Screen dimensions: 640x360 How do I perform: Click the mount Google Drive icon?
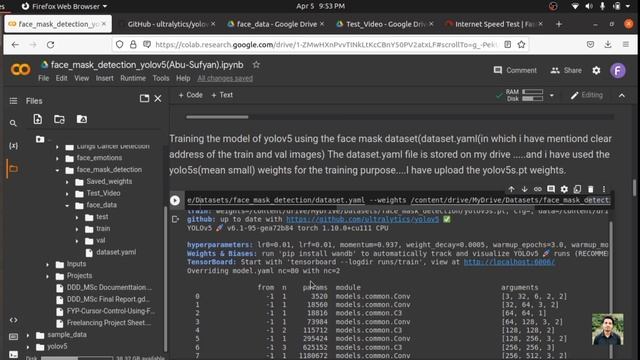point(82,119)
